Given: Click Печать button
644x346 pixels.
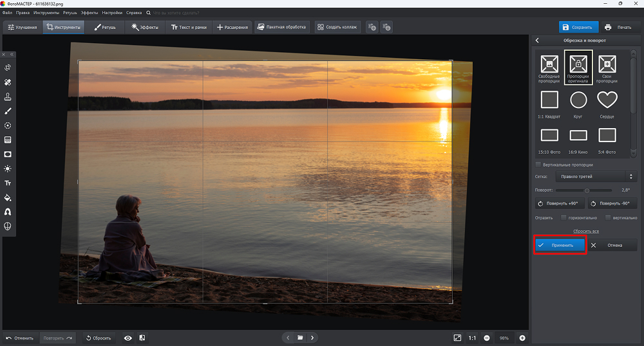Looking at the screenshot, I should (620, 27).
